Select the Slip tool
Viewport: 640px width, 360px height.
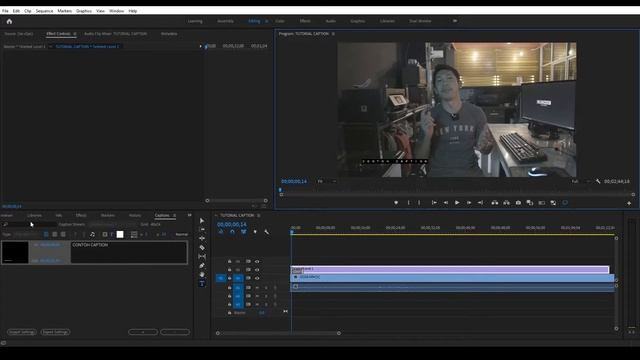(202, 256)
